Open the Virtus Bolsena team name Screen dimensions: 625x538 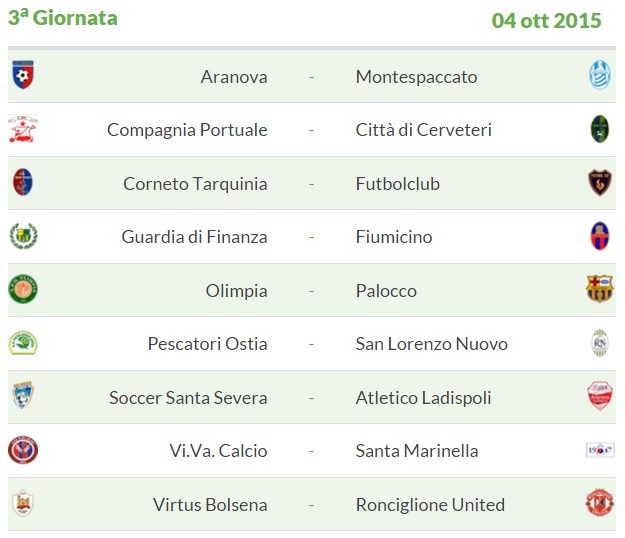(210, 505)
